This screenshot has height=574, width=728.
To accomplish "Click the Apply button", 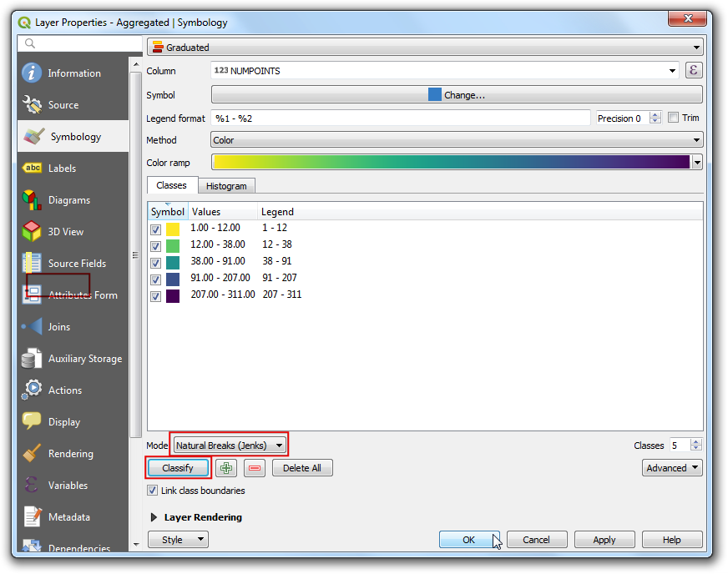I will [604, 540].
